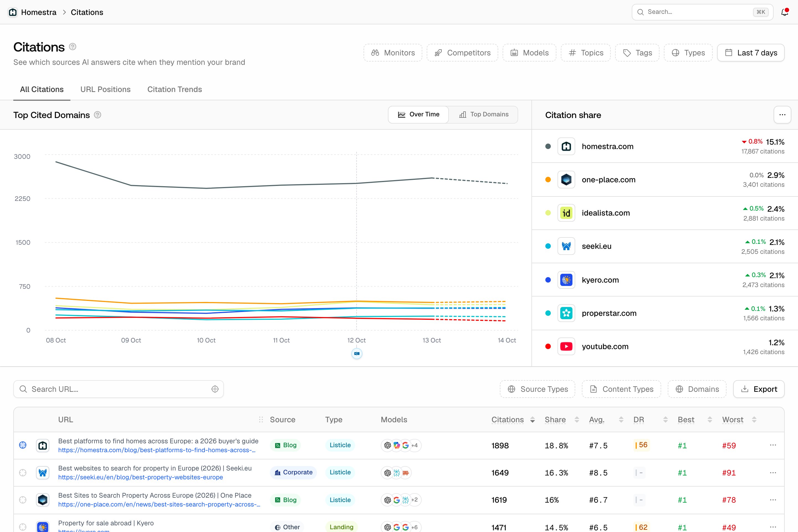This screenshot has height=532, width=798.
Task: Select the All Citations tab
Action: pyautogui.click(x=42, y=89)
